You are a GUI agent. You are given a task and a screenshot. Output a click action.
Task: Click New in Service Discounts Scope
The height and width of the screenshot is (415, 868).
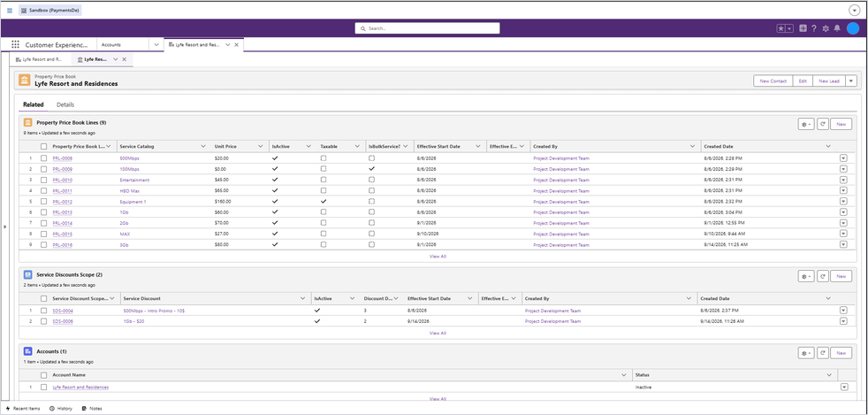click(841, 276)
